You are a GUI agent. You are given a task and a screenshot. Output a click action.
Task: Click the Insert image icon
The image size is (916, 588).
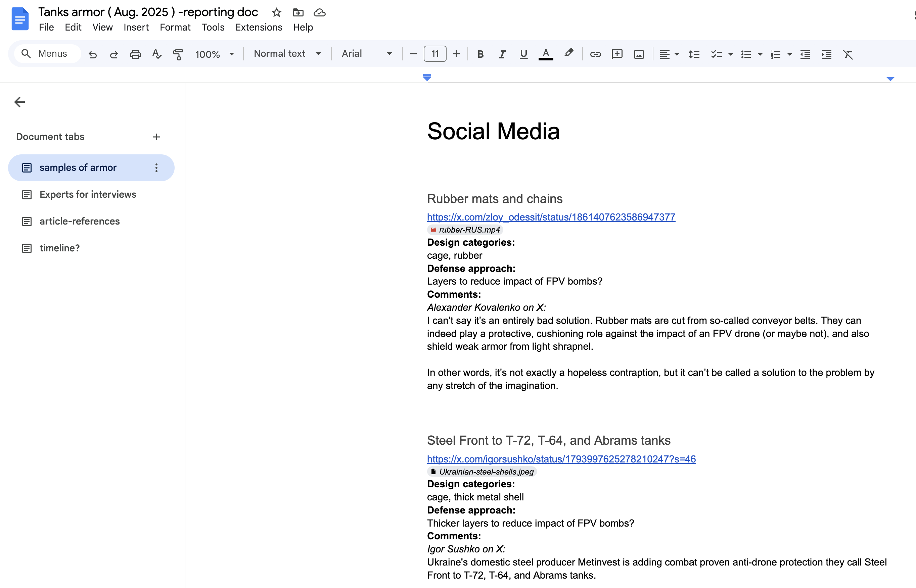639,54
